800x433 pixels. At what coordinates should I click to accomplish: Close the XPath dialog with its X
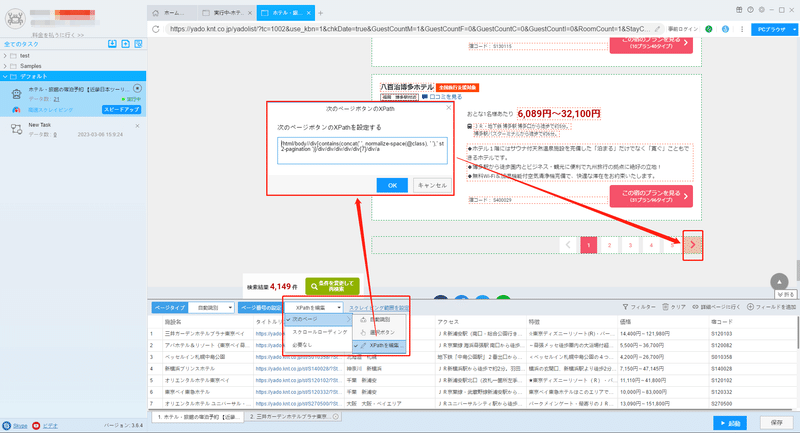(448, 108)
